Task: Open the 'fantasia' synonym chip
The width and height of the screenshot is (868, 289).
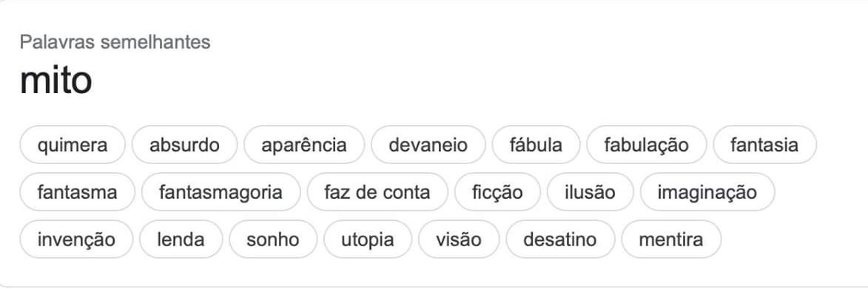Action: [x=764, y=145]
